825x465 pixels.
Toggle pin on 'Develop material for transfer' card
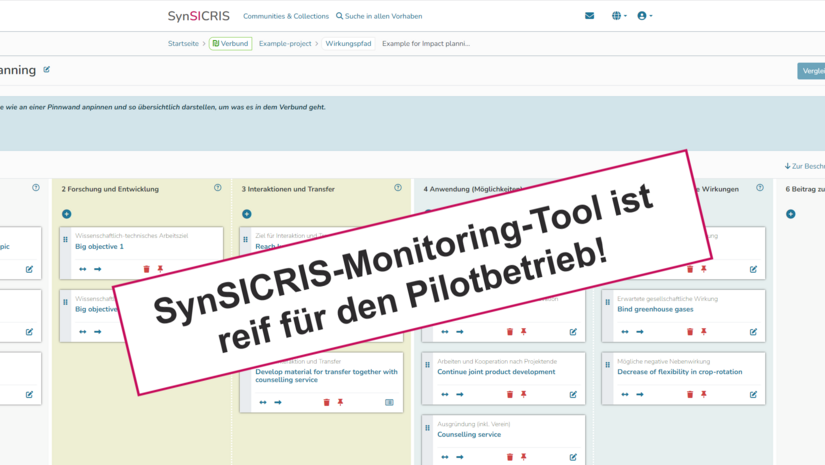(x=340, y=402)
